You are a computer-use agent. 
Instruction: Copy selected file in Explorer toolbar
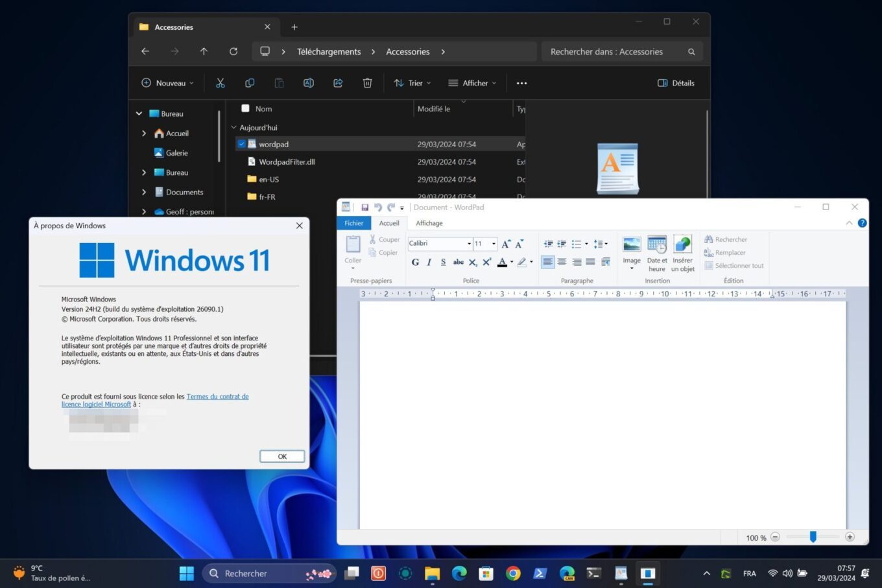coord(250,83)
